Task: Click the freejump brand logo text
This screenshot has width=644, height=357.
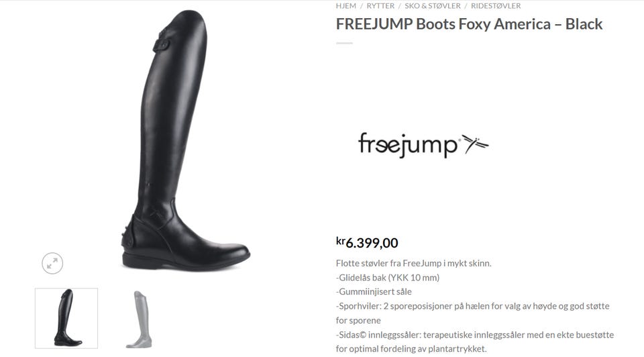Action: [x=408, y=144]
